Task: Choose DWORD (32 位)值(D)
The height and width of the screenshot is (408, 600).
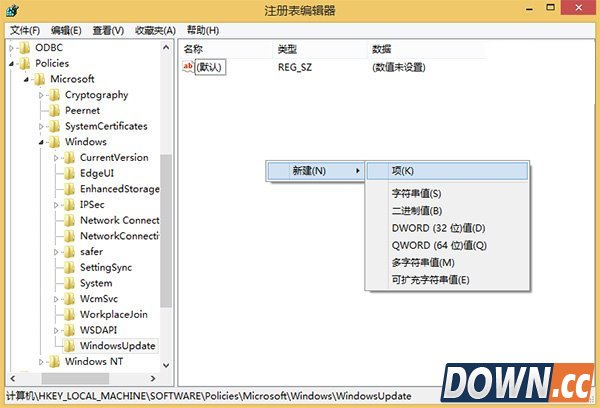Action: [x=447, y=228]
